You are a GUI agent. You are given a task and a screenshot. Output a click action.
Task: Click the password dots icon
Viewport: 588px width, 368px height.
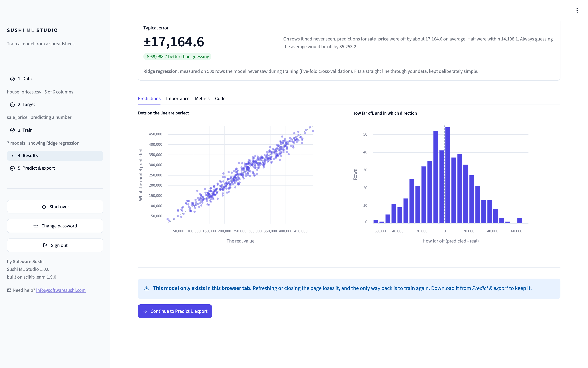36,226
